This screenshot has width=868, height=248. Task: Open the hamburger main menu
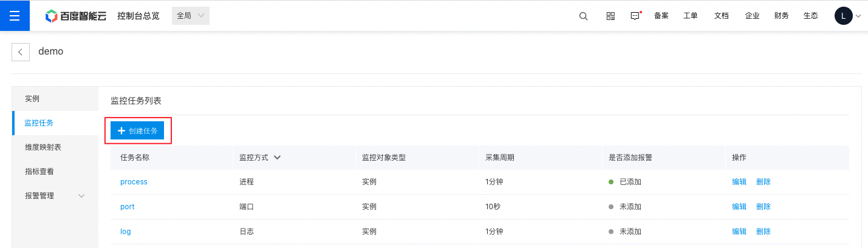[15, 16]
